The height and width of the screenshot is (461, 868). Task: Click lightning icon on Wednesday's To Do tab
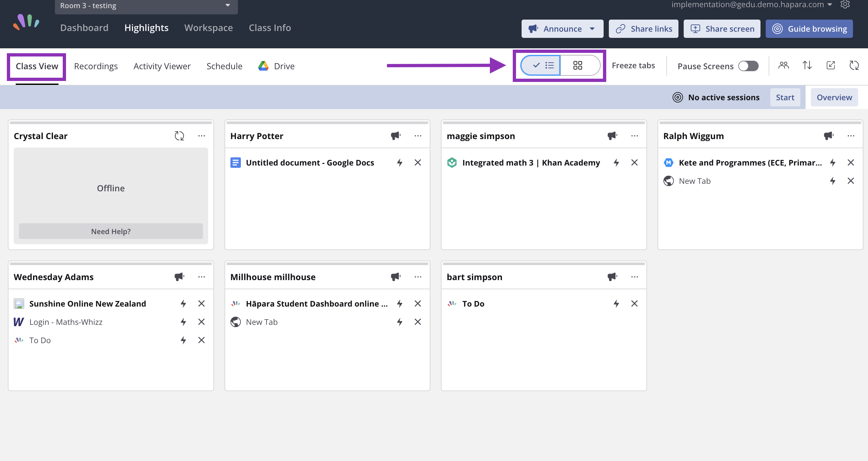pos(183,341)
